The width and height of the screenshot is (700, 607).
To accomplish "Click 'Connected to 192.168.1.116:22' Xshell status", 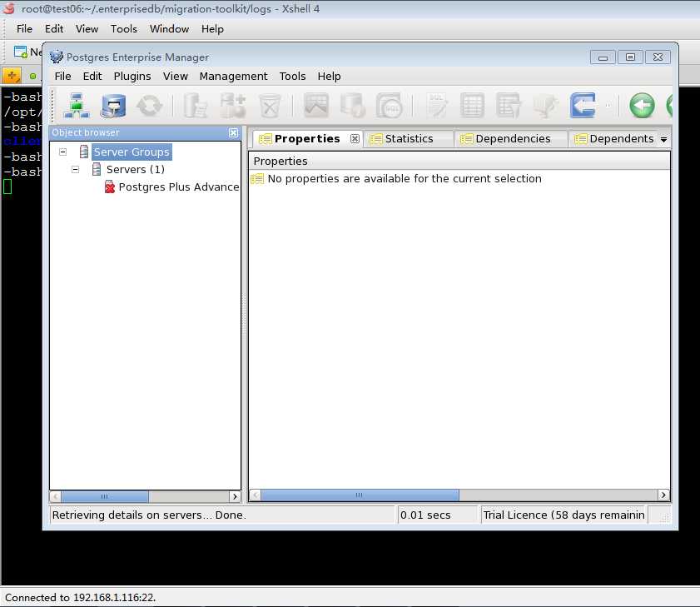I will click(x=81, y=597).
